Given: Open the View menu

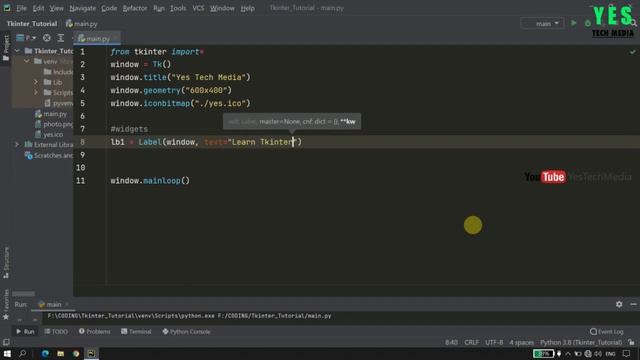Looking at the screenshot, I should (x=56, y=8).
